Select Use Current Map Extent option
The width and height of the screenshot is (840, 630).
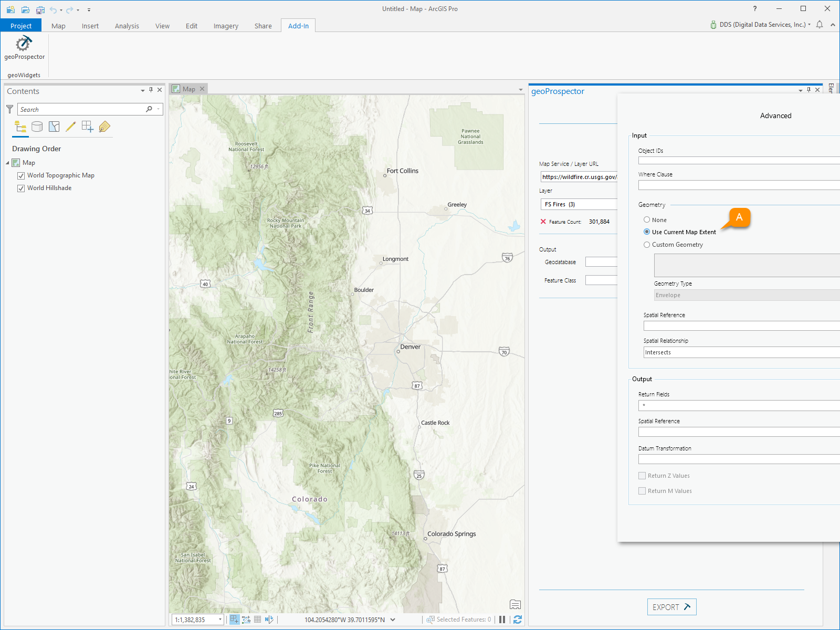pos(647,232)
